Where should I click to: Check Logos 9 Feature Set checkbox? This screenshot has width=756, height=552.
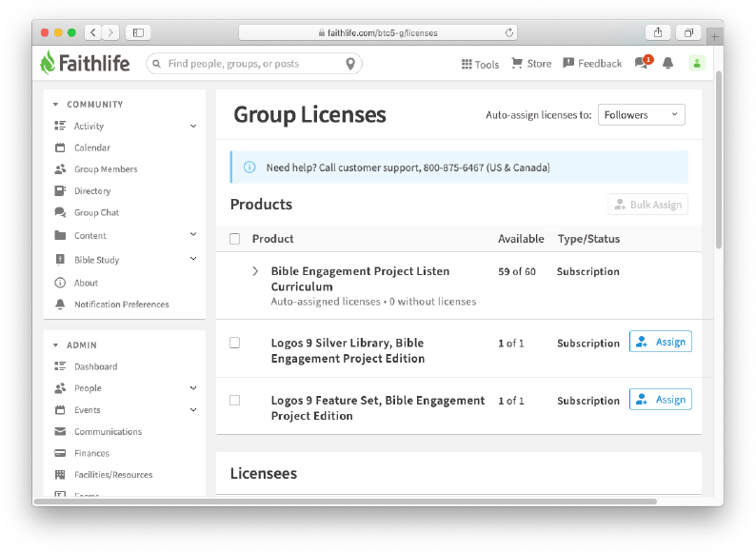[235, 401]
